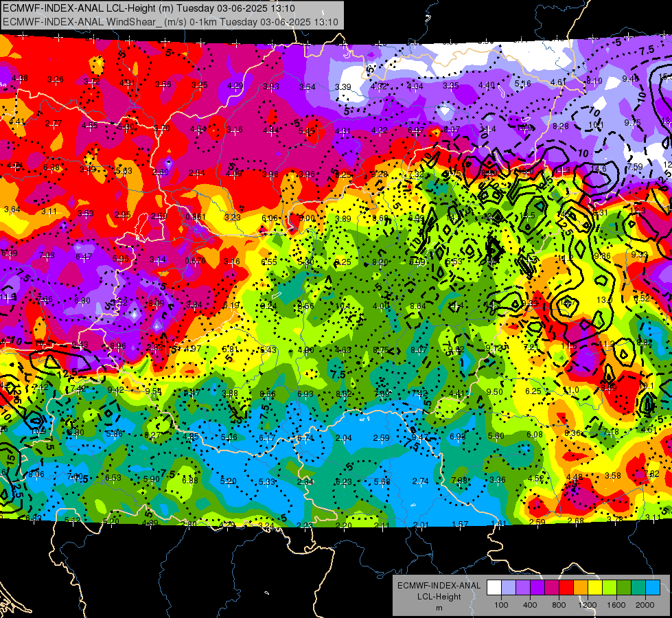Click the wind shear value '8.28'
Viewport: 672px width, 618px height.
point(561,126)
